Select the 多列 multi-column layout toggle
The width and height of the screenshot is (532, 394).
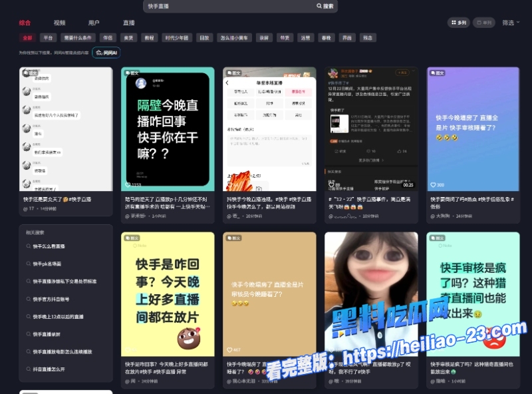459,23
